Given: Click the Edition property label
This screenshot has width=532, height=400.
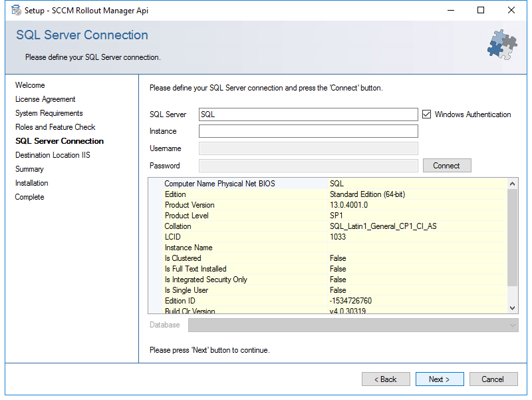Looking at the screenshot, I should point(175,194).
